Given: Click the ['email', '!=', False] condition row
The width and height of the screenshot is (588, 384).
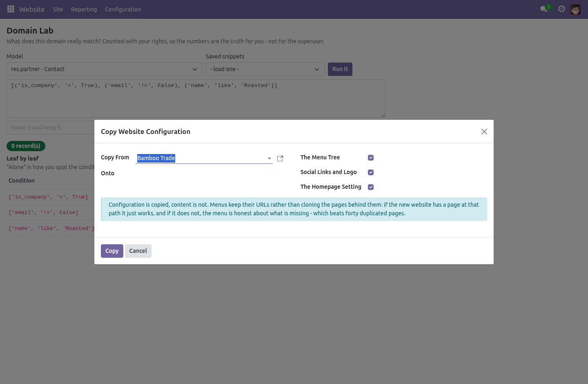Looking at the screenshot, I should click(x=51, y=212).
